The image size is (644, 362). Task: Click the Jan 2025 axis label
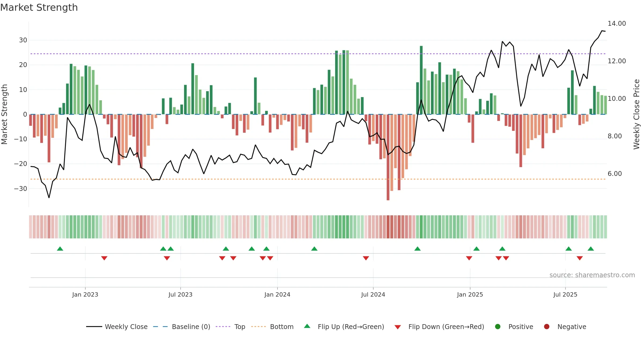click(470, 294)
